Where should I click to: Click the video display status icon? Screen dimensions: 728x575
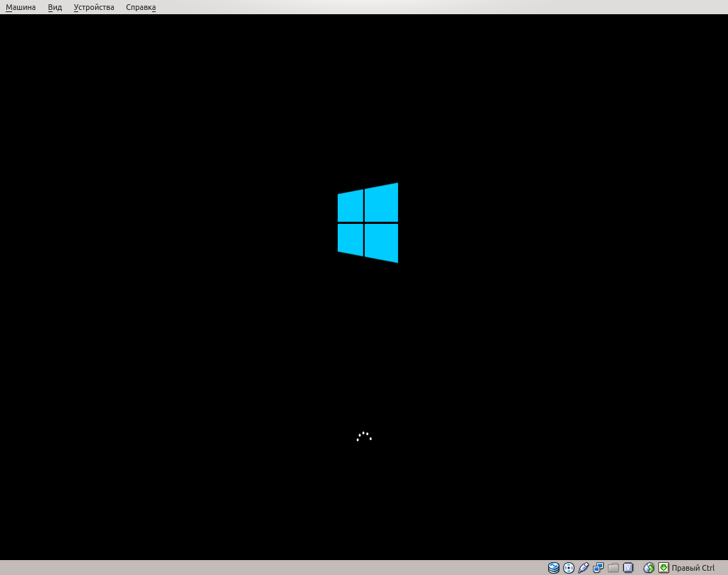(x=598, y=566)
